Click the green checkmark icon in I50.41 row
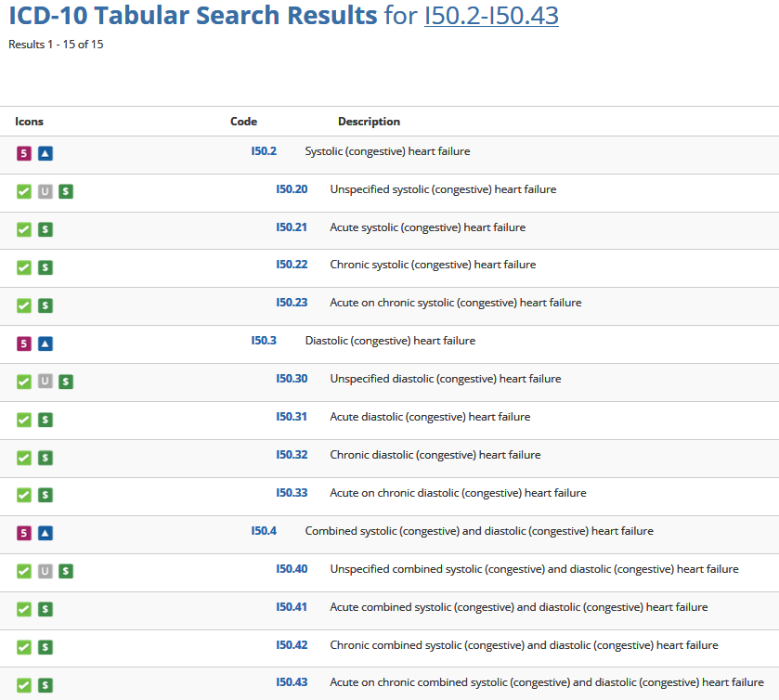Viewport: 779px width, 700px height. coord(24,609)
